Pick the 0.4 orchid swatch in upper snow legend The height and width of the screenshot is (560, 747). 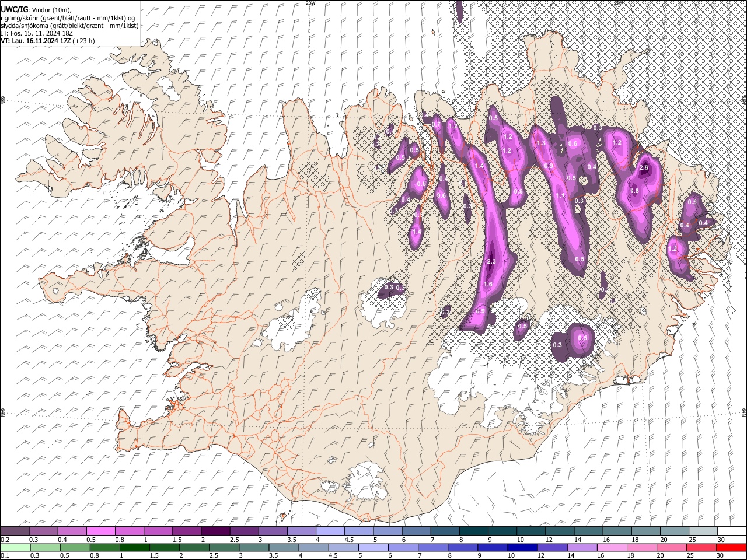[x=72, y=531]
